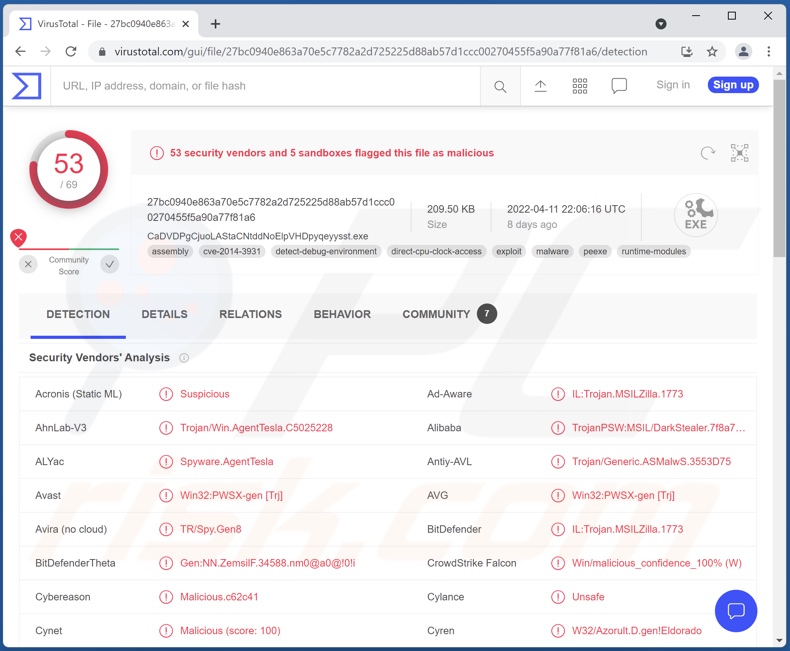
Task: Click the 209.50 KB size value
Action: [451, 209]
